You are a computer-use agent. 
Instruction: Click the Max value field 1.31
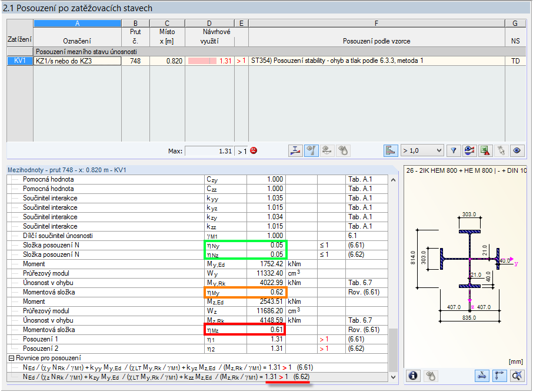(209, 151)
